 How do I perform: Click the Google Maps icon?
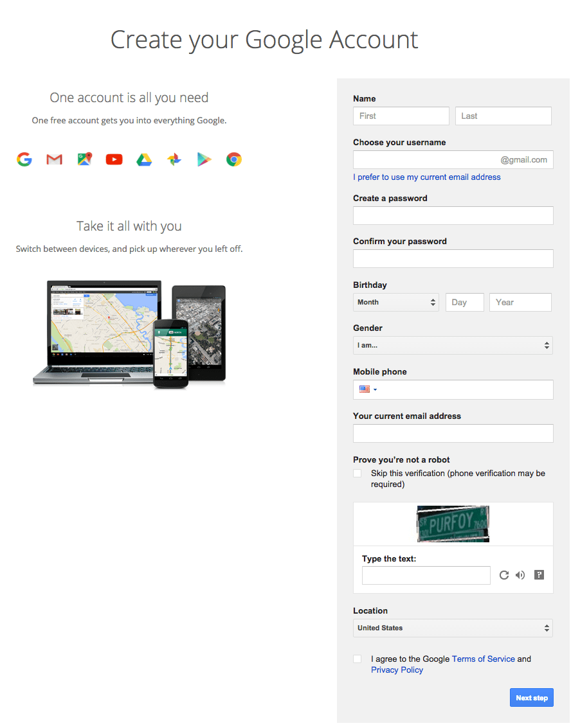coord(84,159)
